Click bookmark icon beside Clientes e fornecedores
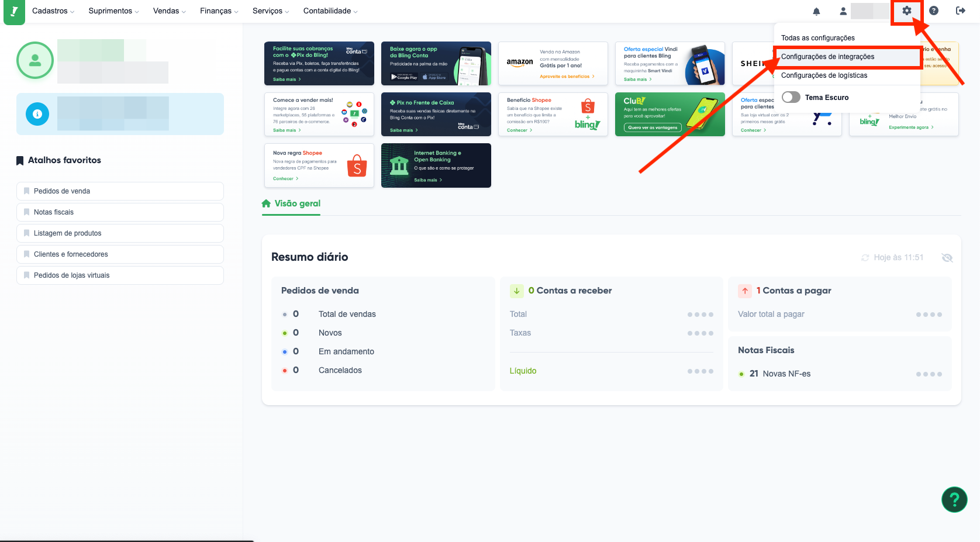The height and width of the screenshot is (542, 980). point(26,254)
